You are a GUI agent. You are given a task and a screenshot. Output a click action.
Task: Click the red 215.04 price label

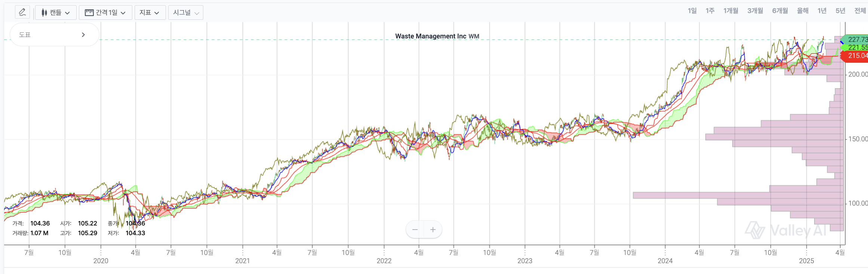(856, 56)
